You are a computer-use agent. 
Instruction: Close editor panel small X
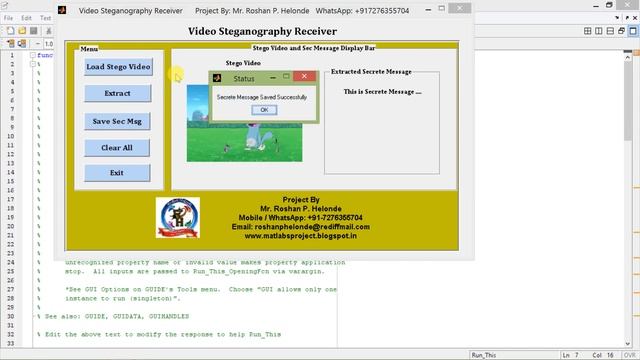tap(635, 18)
